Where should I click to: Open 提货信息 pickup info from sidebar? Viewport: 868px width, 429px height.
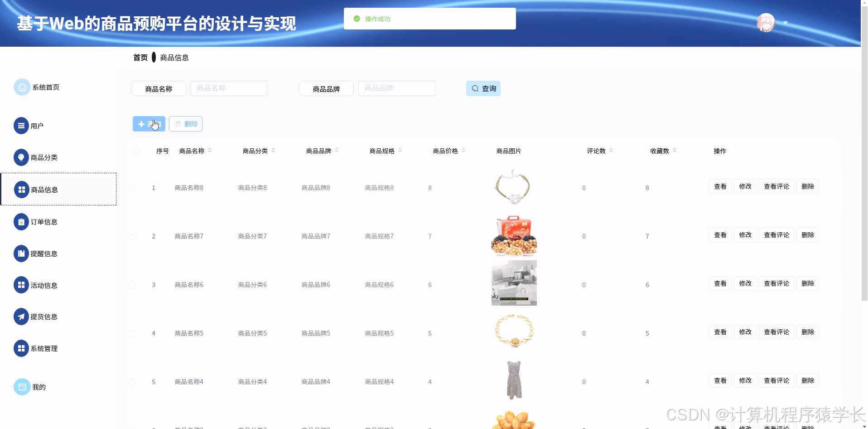(22, 317)
